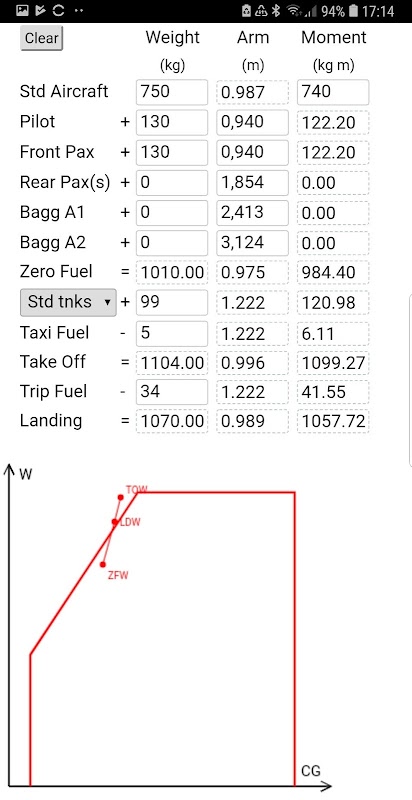Tap the Bluetooth icon in status bar
Viewport: 412px width, 800px height.
point(276,11)
